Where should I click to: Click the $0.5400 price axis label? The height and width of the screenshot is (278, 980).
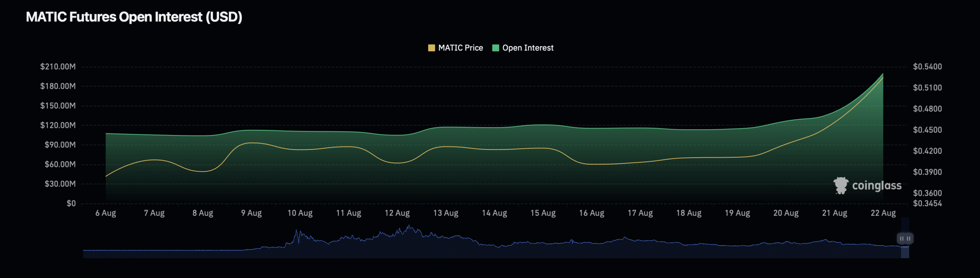point(927,67)
